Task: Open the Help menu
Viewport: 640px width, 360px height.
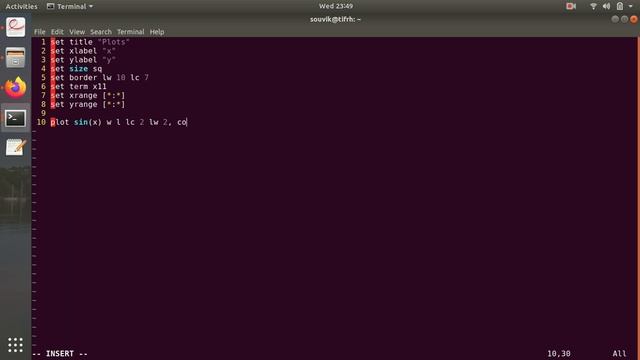Action: [157, 32]
